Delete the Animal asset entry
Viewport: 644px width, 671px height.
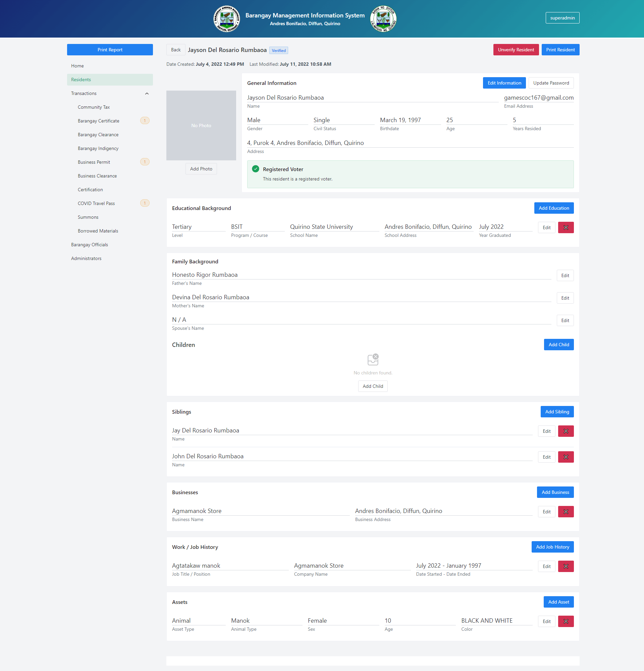[566, 621]
